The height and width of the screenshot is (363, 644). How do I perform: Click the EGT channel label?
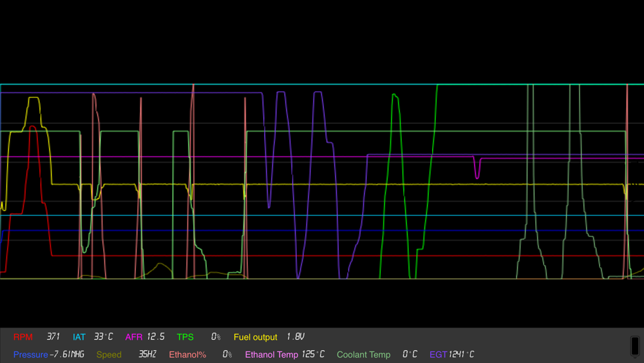tap(438, 355)
